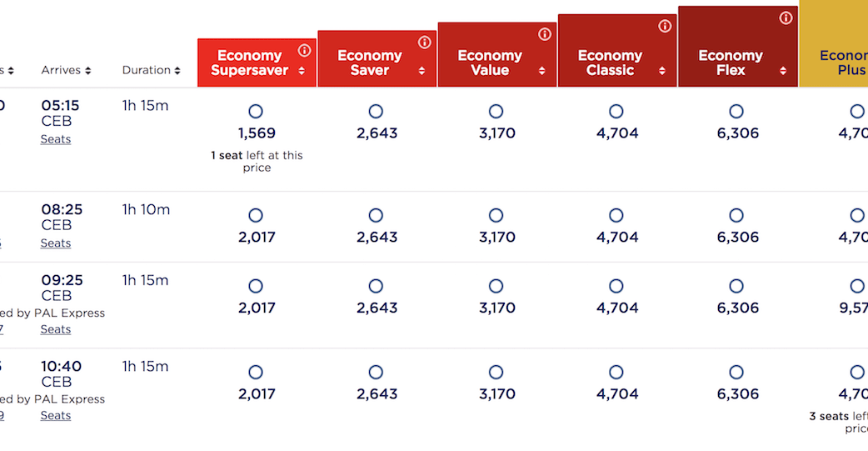Open info icon on Economy Saver header
This screenshot has height=451, width=868.
pos(424,43)
